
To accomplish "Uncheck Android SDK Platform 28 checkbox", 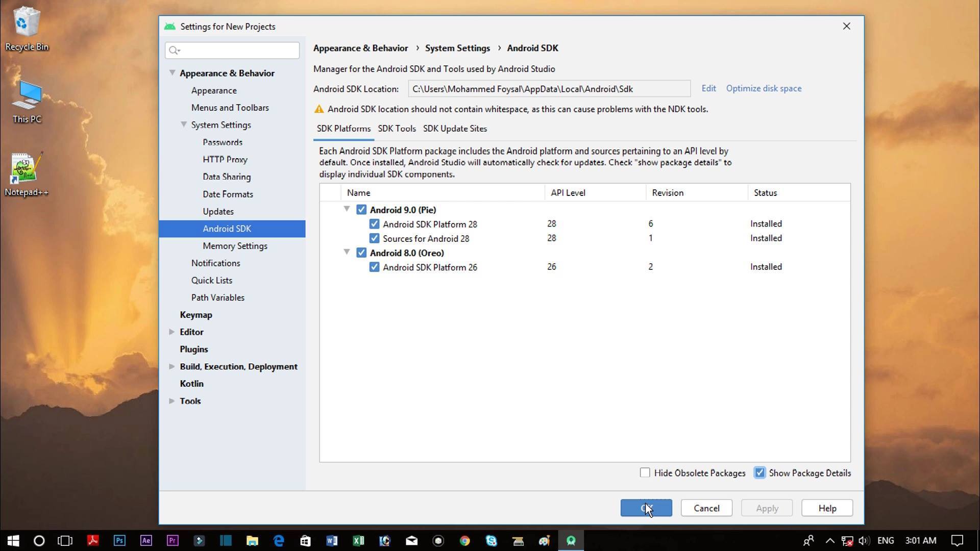I will click(x=374, y=224).
